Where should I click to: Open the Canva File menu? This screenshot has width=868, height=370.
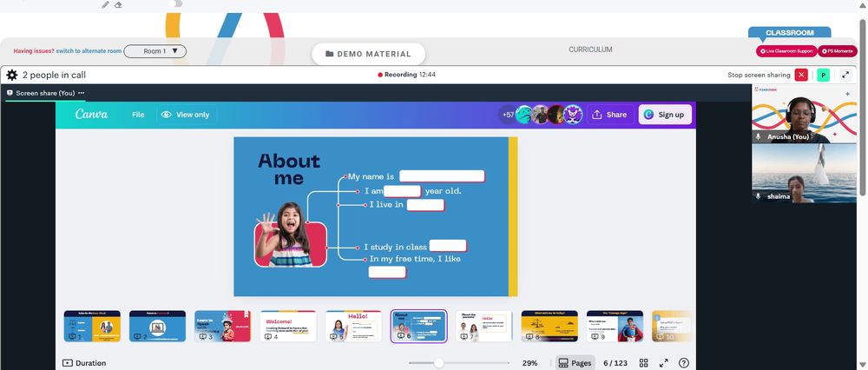(138, 115)
